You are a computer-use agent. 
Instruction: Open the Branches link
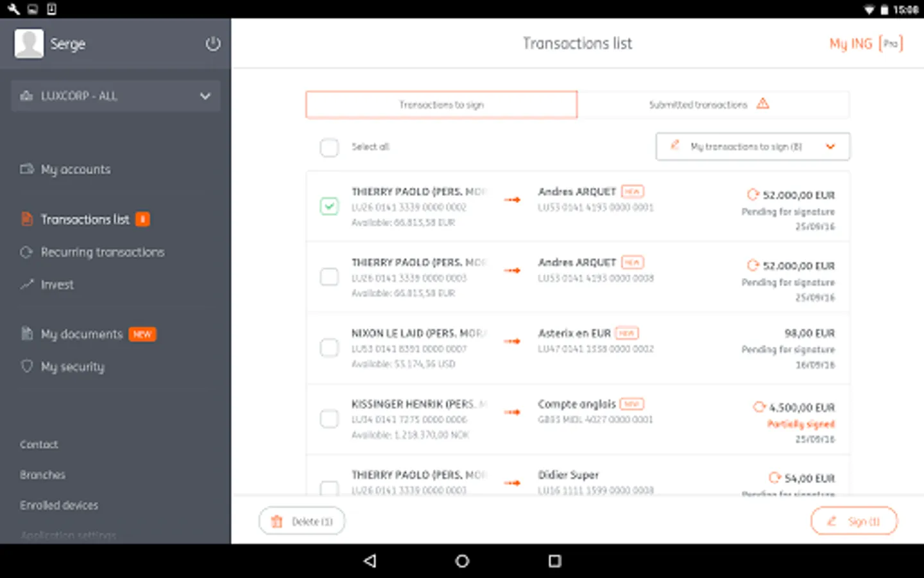pos(42,475)
